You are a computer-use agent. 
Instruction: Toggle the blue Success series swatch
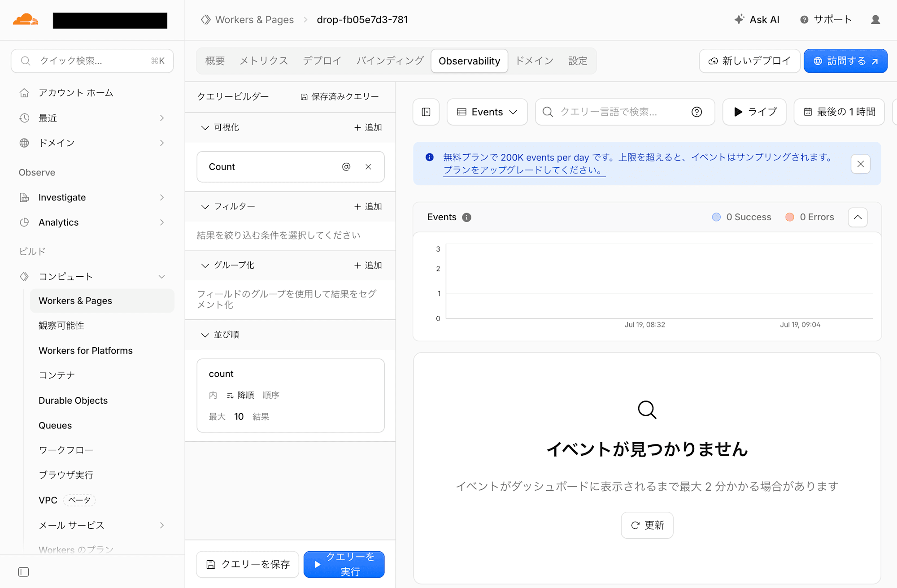(x=716, y=217)
